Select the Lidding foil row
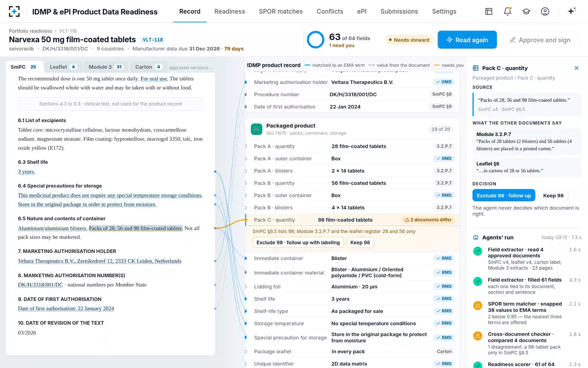Viewport: 588px width, 368px height. (x=352, y=287)
